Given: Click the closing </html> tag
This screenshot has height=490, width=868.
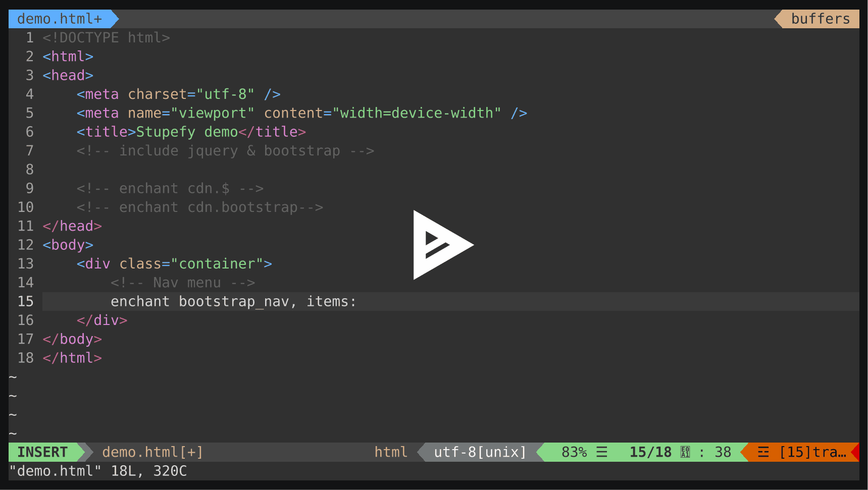Looking at the screenshot, I should 72,358.
